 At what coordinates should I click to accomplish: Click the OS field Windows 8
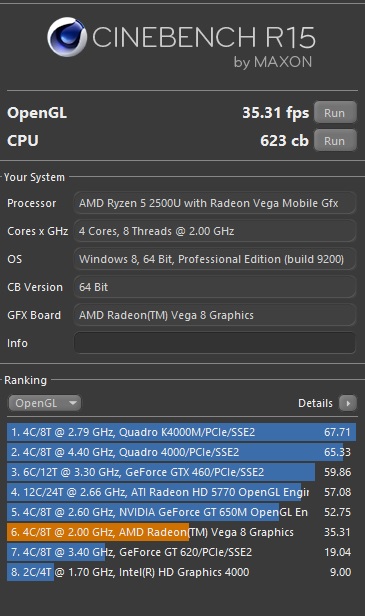pyautogui.click(x=215, y=259)
